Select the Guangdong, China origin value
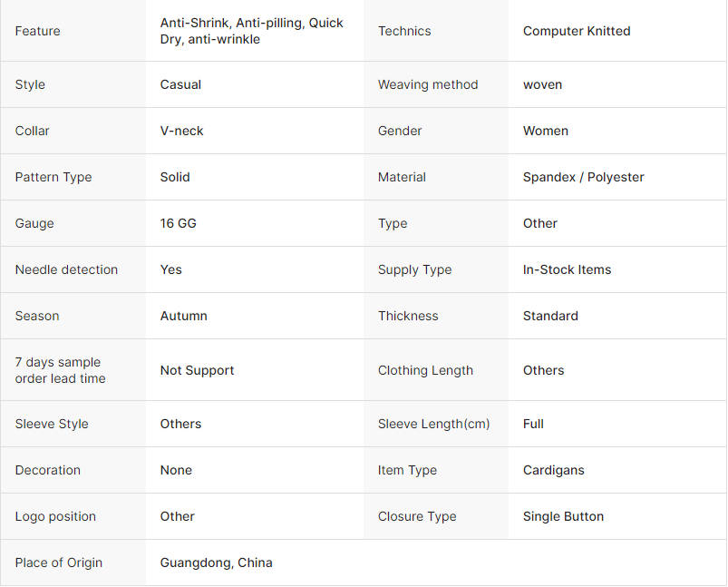 tap(217, 563)
